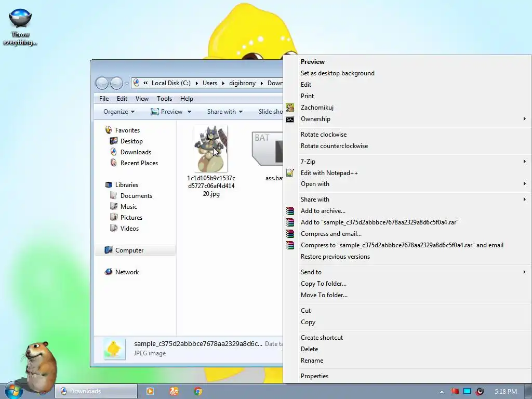Open the Start orb button
Screen dimensions: 532x399
tap(14, 391)
